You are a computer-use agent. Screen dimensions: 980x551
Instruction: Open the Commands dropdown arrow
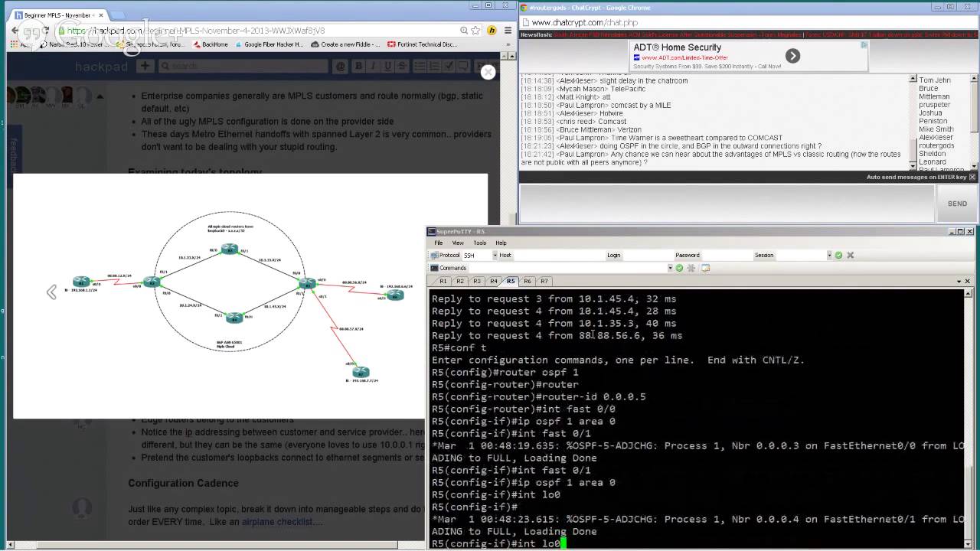coord(670,268)
